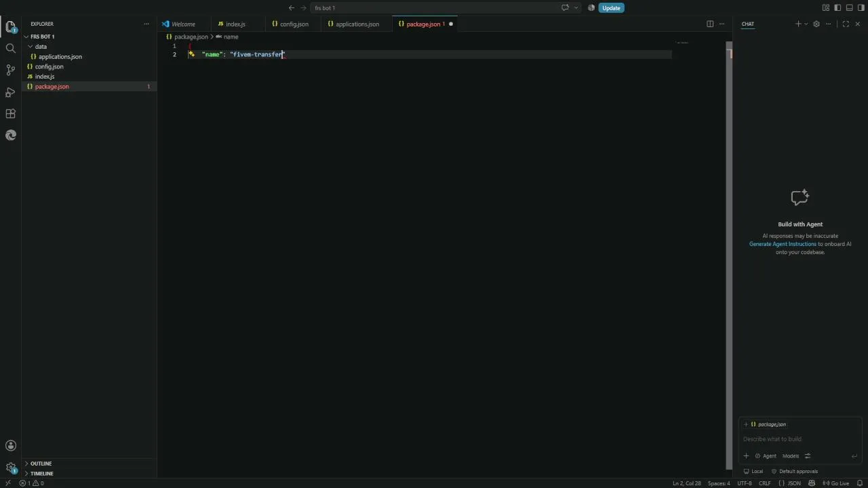The image size is (868, 488).
Task: Open the Search view in activity bar
Action: point(10,48)
